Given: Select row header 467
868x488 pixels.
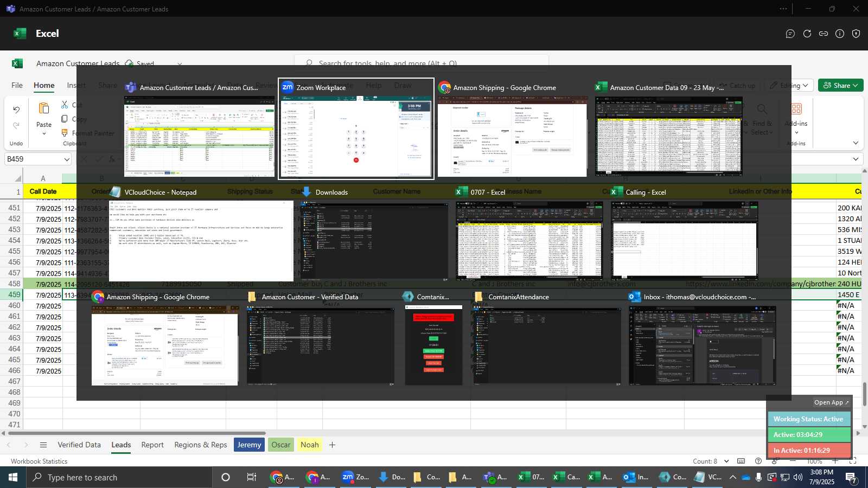Looking at the screenshot, I should pyautogui.click(x=14, y=381).
